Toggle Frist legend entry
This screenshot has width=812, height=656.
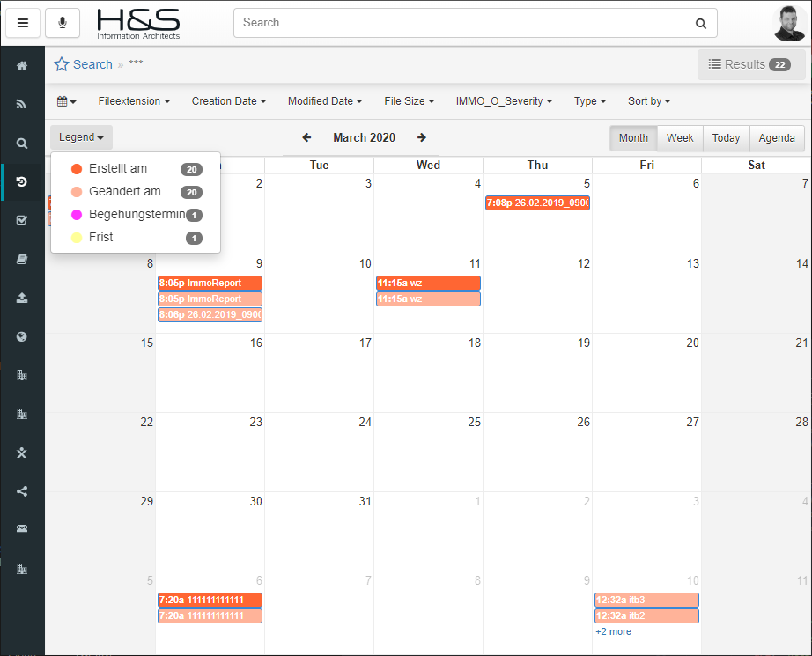coord(100,238)
